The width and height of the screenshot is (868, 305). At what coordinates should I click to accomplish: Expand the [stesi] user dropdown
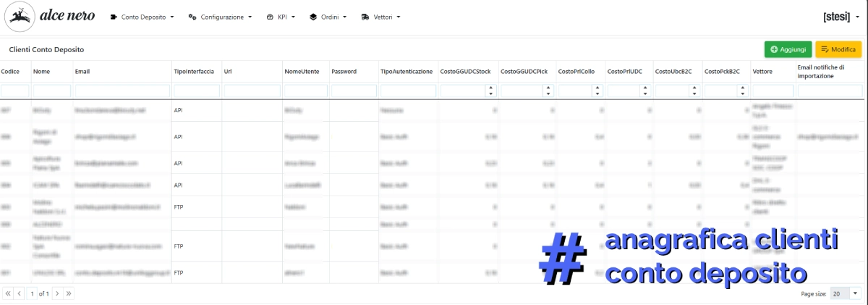pyautogui.click(x=841, y=17)
